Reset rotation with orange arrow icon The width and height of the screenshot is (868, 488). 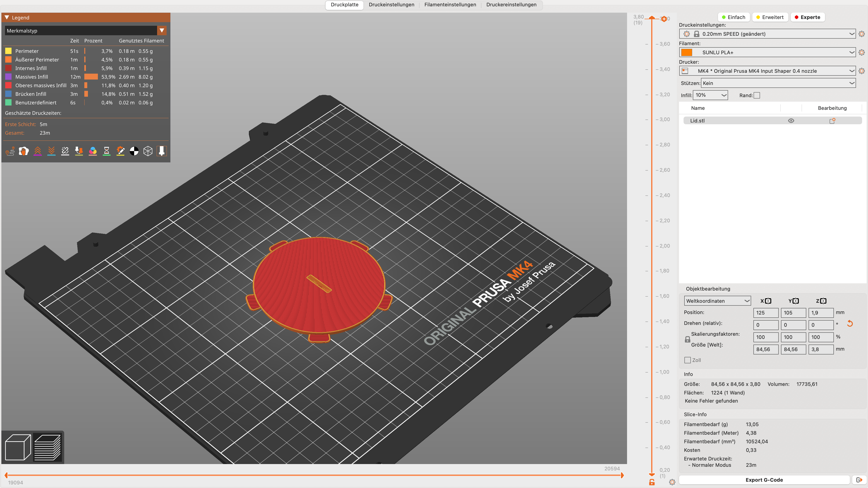(x=850, y=324)
